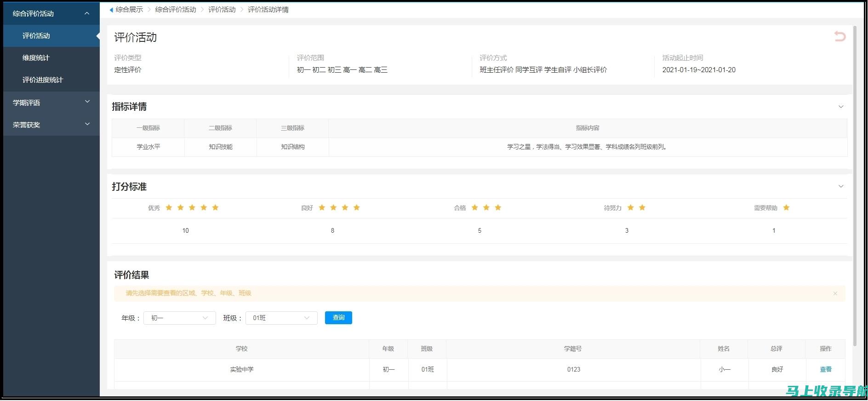This screenshot has width=868, height=401.
Task: Click student ID 0123 cell
Action: [x=574, y=369]
